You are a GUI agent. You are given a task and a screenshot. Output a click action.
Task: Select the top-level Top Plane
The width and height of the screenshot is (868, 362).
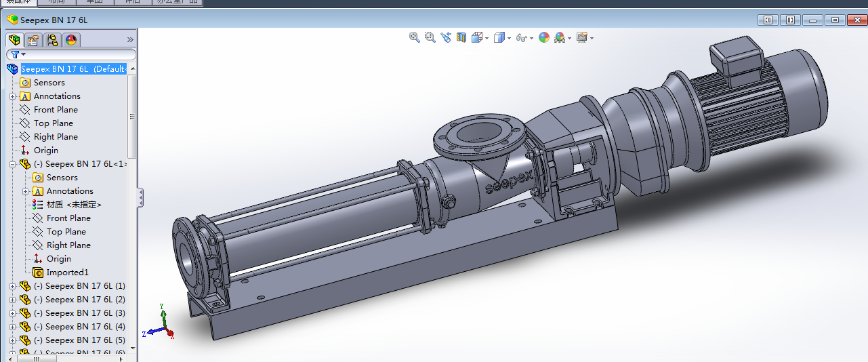pyautogui.click(x=54, y=123)
